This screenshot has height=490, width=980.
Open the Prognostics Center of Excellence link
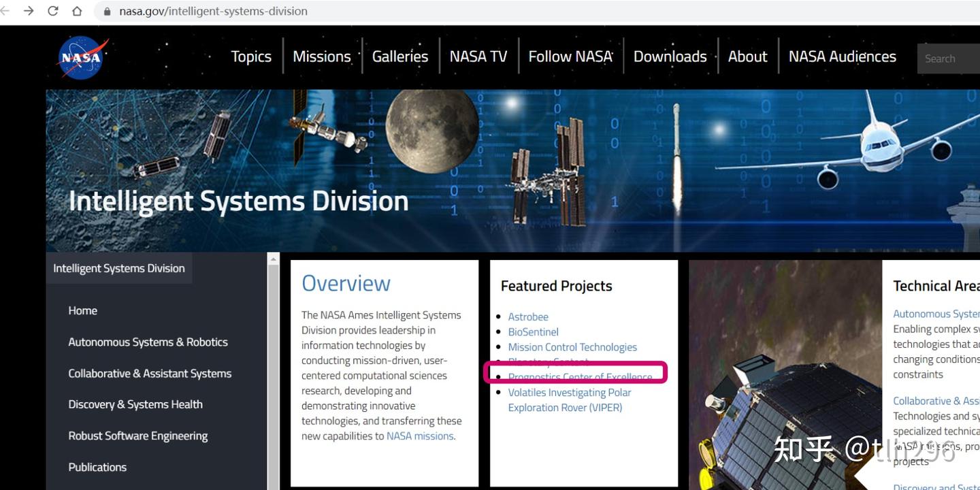click(x=581, y=377)
